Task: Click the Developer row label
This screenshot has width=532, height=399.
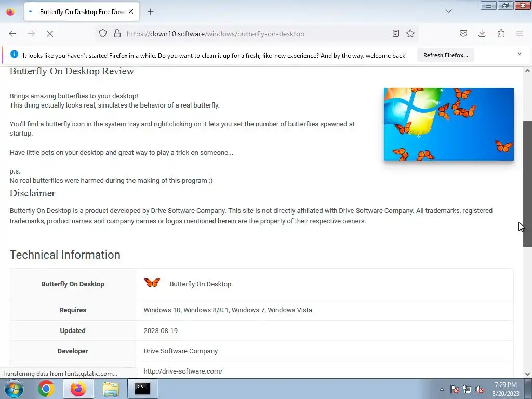Action: tap(73, 351)
